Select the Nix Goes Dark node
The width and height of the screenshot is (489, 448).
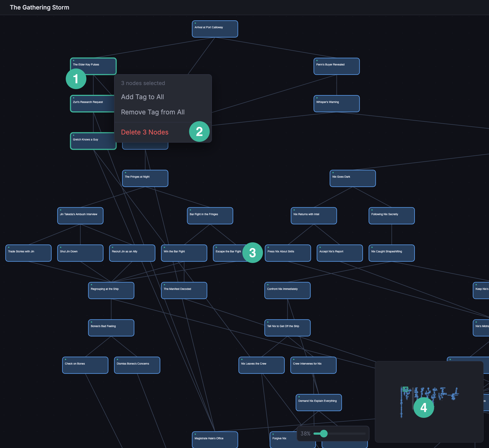click(353, 178)
